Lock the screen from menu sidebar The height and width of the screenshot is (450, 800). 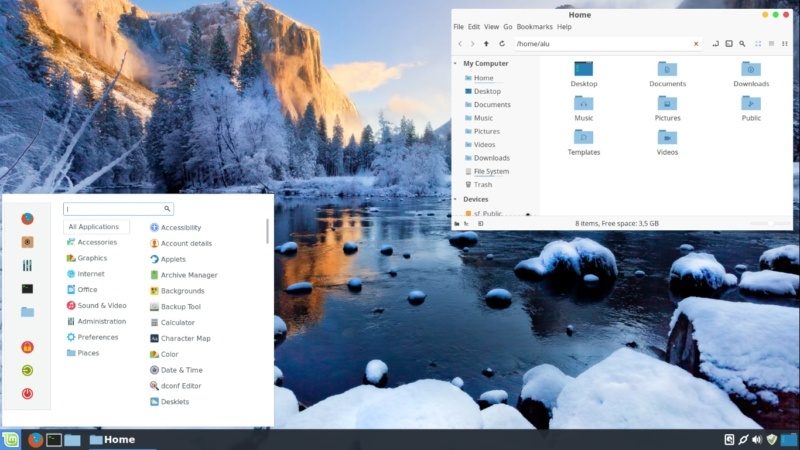click(x=28, y=347)
